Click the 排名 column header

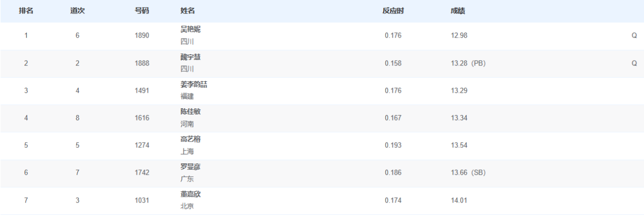coord(26,11)
